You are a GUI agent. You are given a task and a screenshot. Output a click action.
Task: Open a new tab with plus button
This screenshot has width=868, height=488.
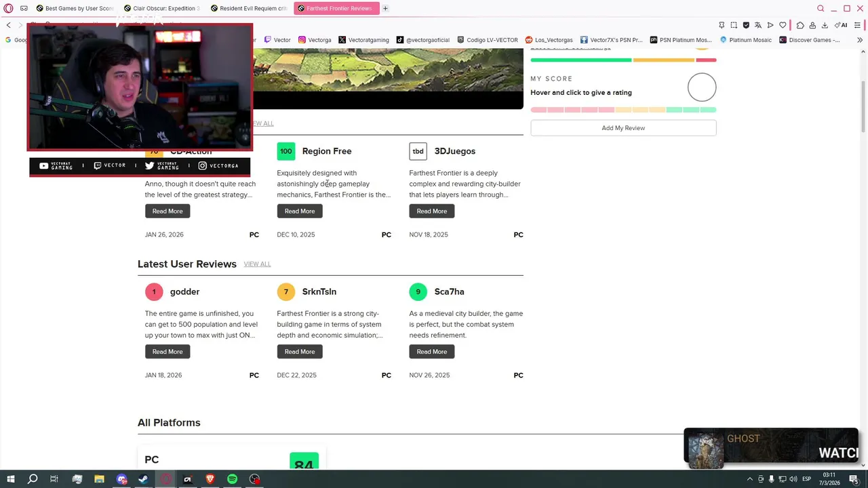[x=385, y=8]
